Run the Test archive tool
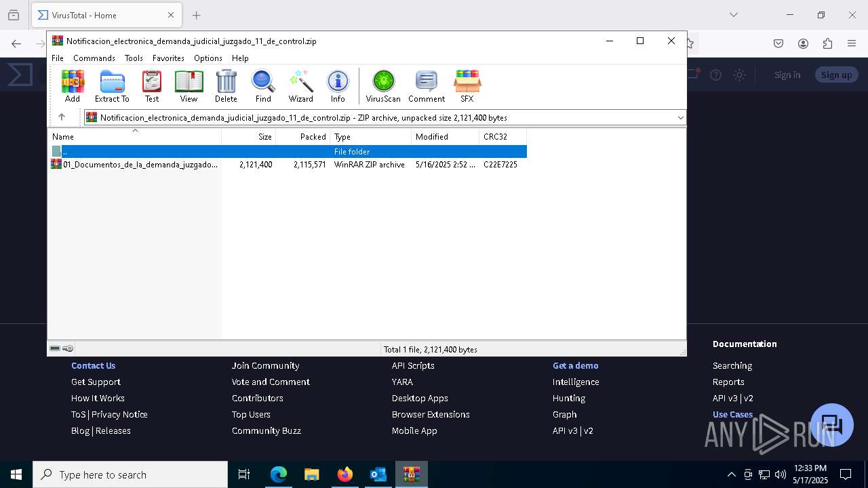This screenshot has height=488, width=868. [152, 86]
